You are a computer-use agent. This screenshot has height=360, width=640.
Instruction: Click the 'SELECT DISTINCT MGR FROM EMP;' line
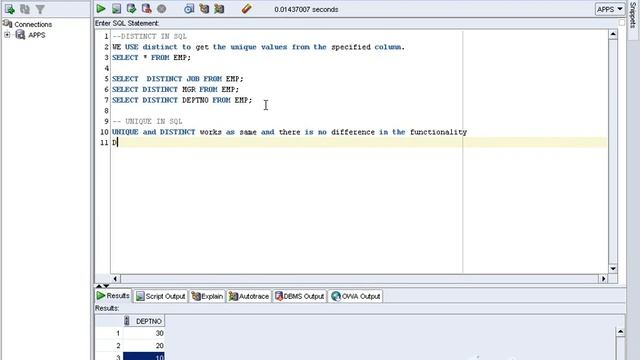click(176, 89)
